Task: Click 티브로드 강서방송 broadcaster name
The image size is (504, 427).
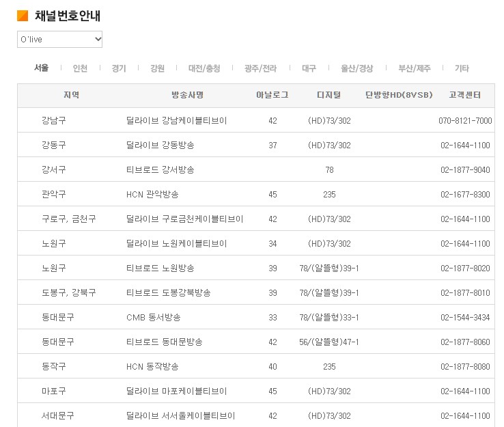Action: 160,169
